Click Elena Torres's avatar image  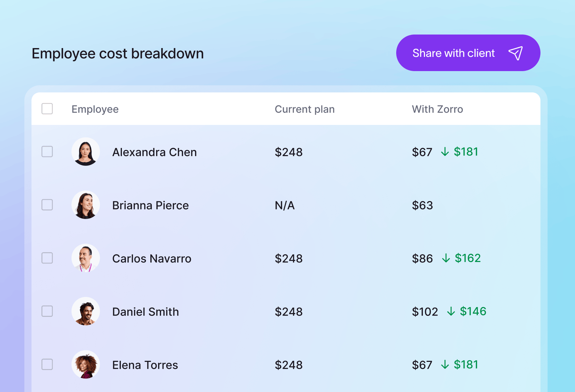(86, 364)
